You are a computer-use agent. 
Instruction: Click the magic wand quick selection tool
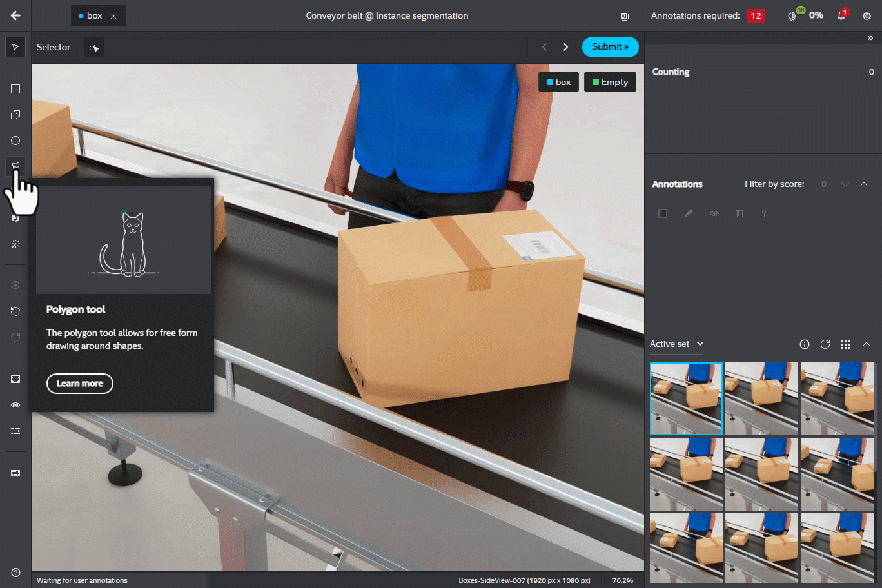(15, 244)
